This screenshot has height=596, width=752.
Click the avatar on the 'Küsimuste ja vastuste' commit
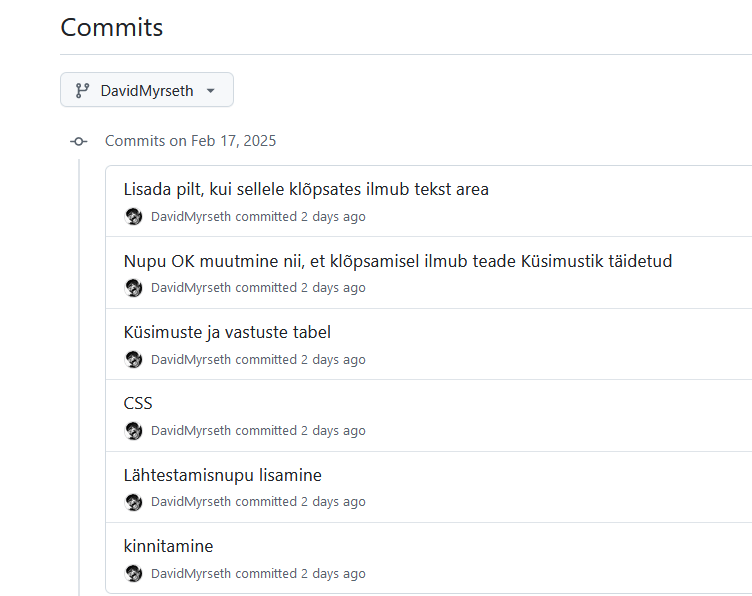coord(133,359)
